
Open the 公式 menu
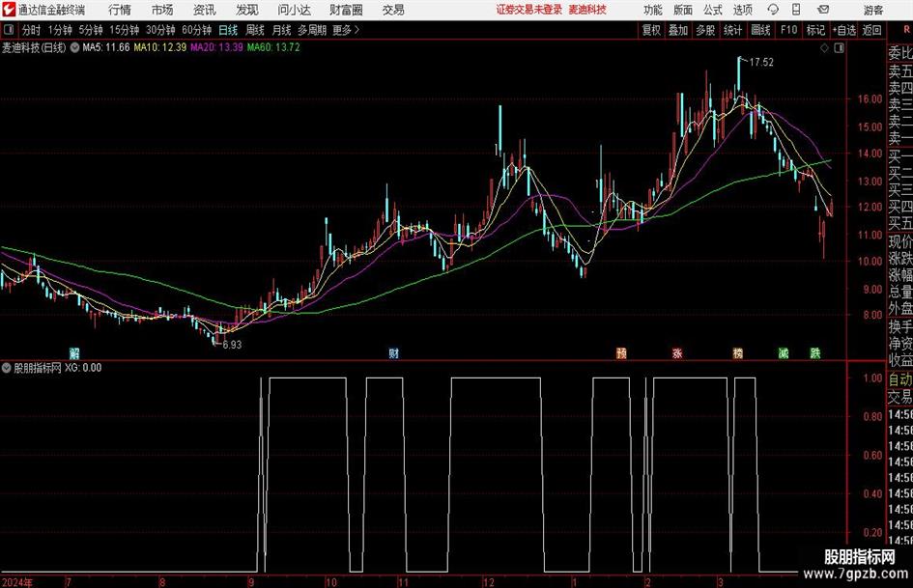713,10
